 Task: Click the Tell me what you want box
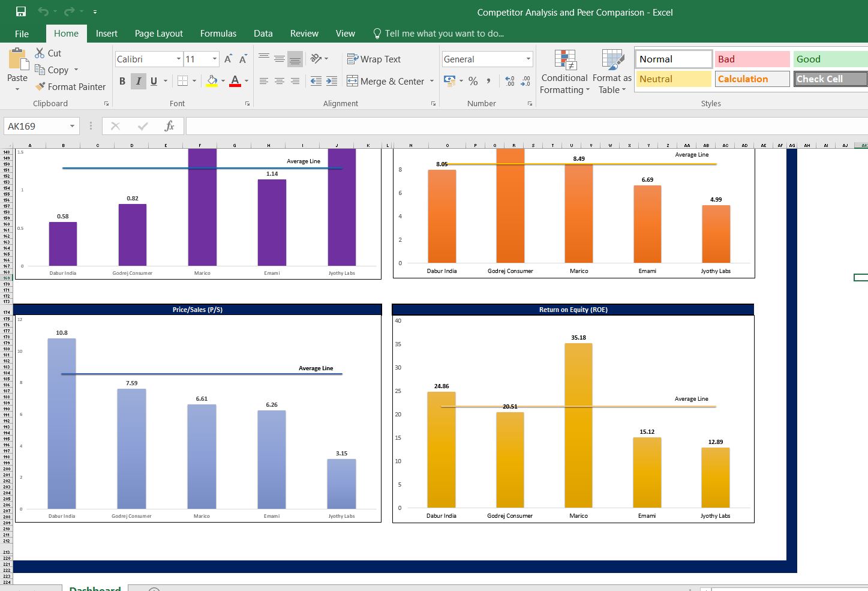pos(438,34)
